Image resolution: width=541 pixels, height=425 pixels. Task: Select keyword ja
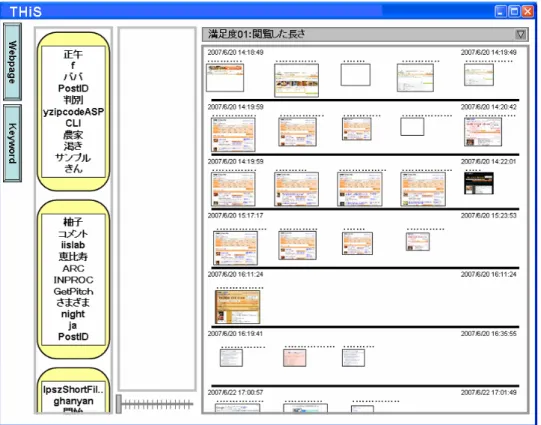[72, 325]
